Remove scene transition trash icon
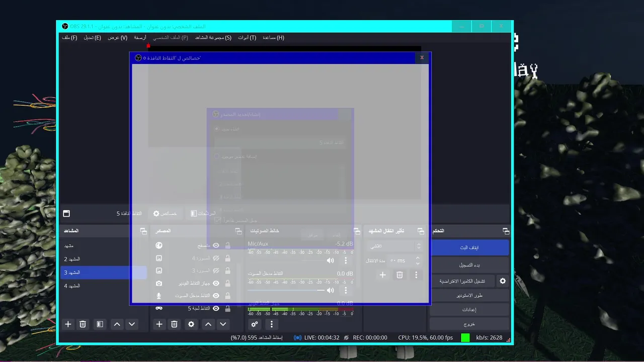This screenshot has width=644, height=362. point(399,275)
